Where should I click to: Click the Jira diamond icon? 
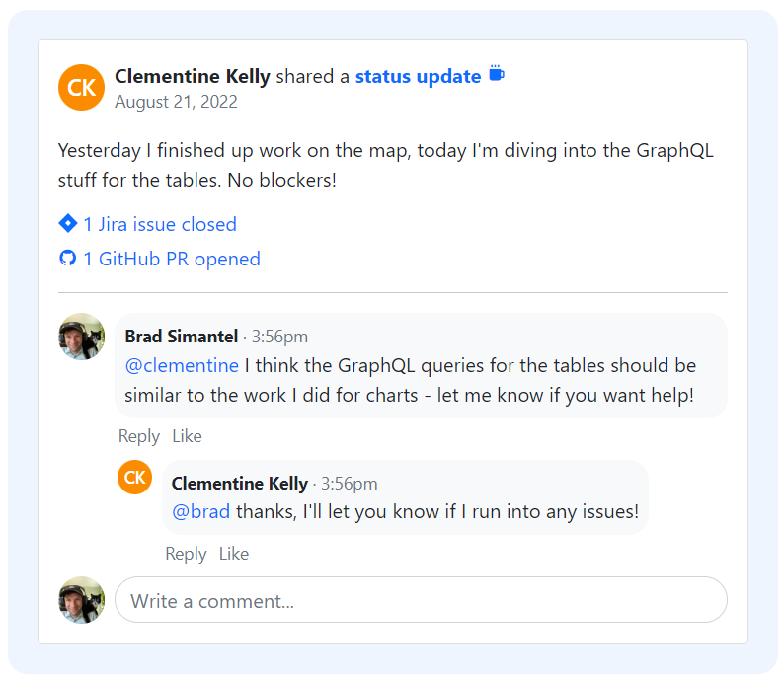(x=68, y=223)
